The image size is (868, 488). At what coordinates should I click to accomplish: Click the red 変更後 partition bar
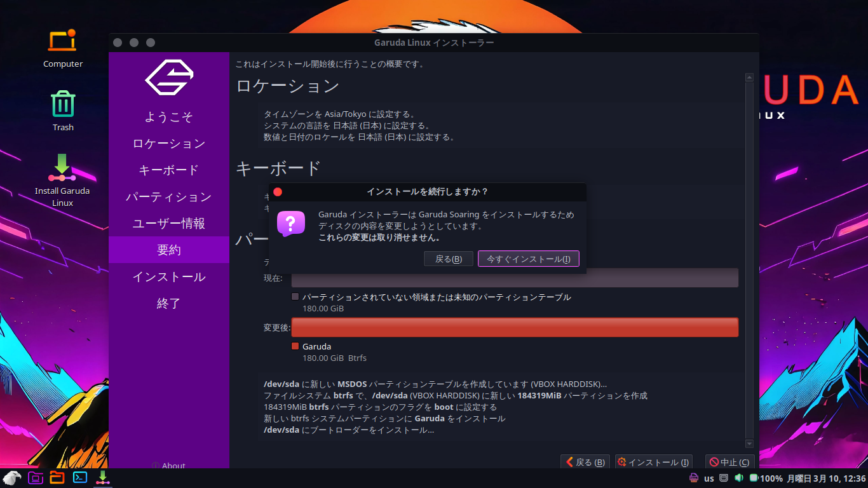pyautogui.click(x=515, y=327)
